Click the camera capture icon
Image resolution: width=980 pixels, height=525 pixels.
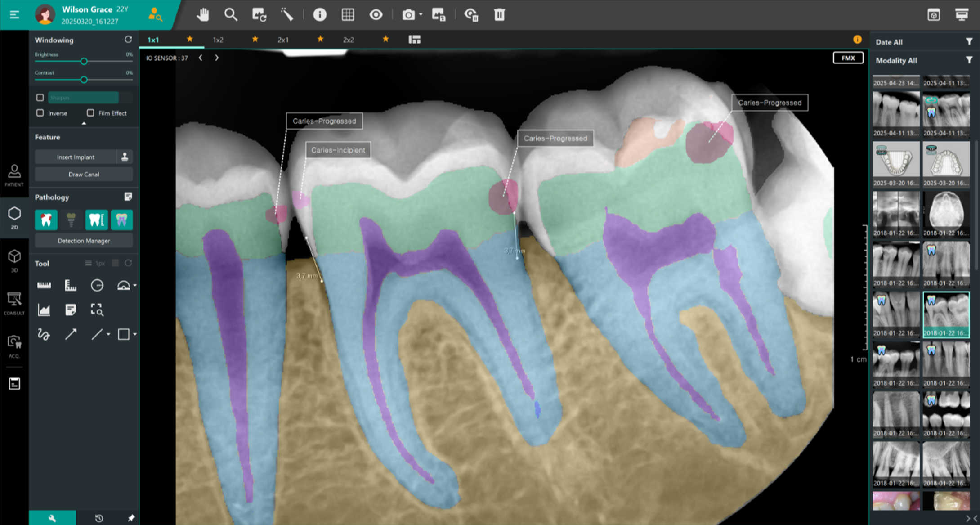click(408, 15)
